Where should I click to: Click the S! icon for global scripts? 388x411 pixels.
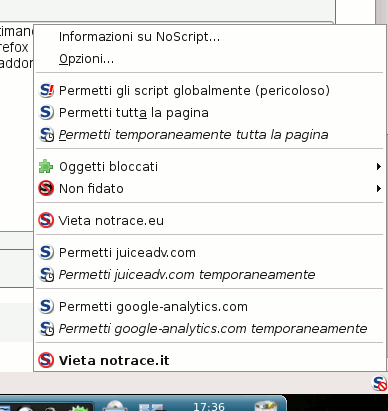pos(46,90)
